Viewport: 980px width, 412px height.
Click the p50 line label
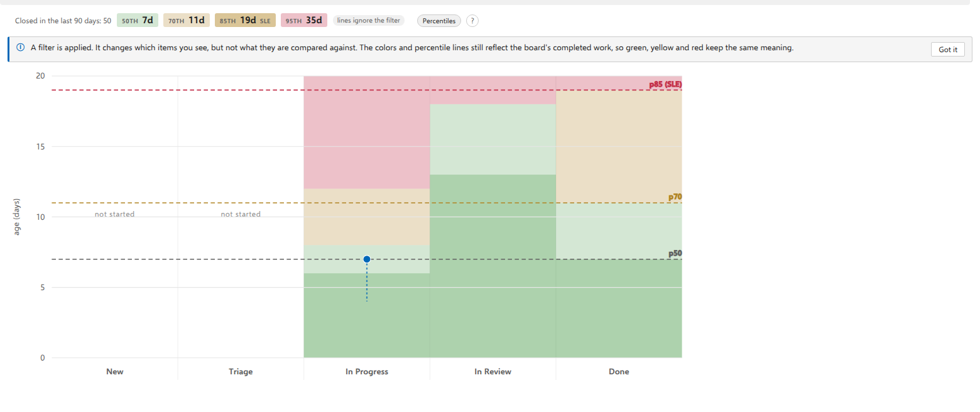[675, 254]
